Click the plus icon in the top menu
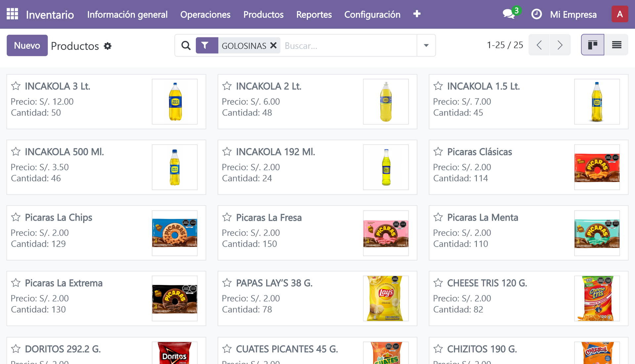This screenshot has width=635, height=364. [417, 14]
